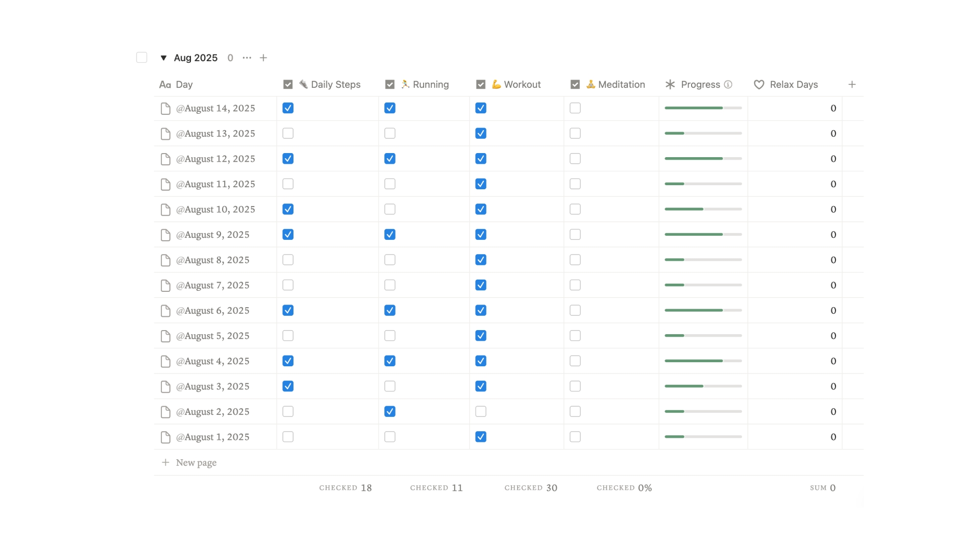980x551 pixels.
Task: Check Meditation for August 14, 2025
Action: 575,108
